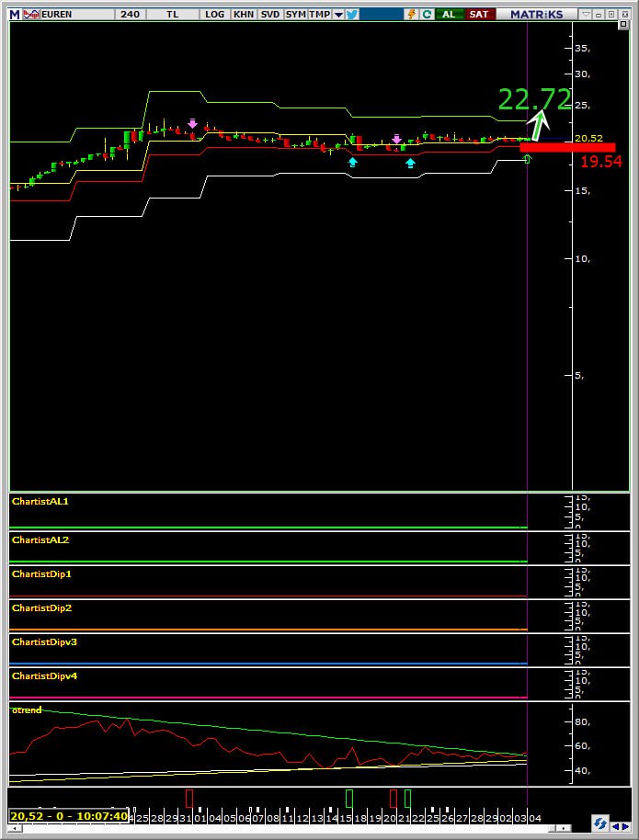Click the green signal marker above date 21
This screenshot has width=639, height=840.
(407, 799)
